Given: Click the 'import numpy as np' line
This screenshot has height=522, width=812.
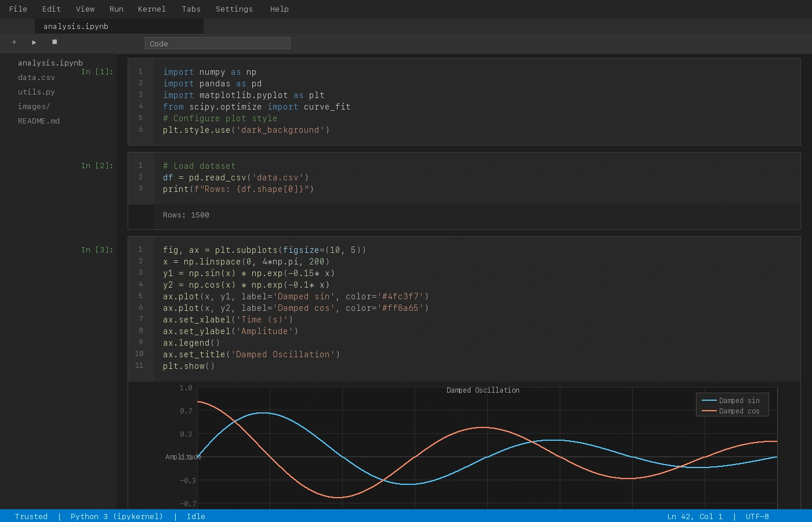Looking at the screenshot, I should (x=209, y=72).
